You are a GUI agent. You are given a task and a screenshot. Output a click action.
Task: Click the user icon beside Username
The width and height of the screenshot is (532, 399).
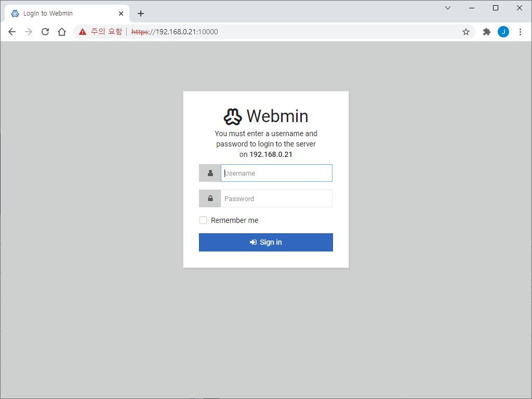[210, 173]
